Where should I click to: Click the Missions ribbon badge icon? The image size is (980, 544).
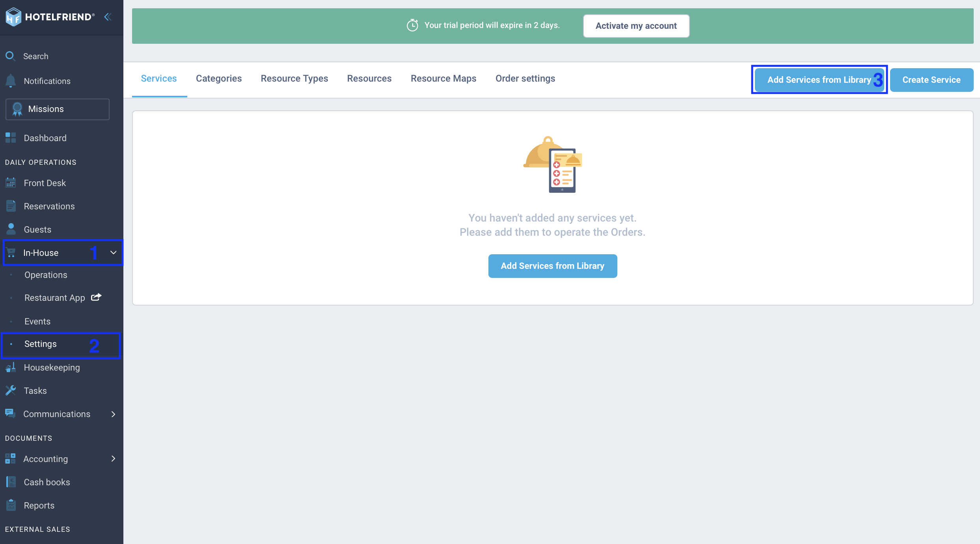[17, 109]
